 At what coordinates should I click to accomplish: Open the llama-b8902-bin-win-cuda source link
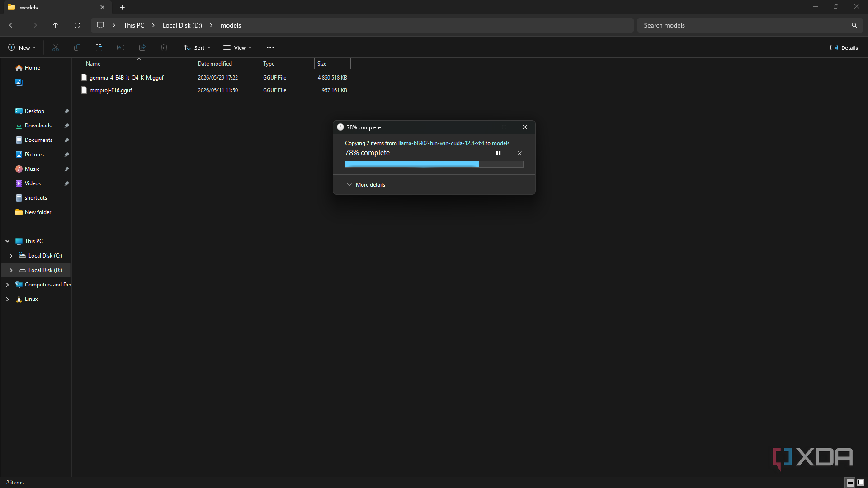coord(441,143)
